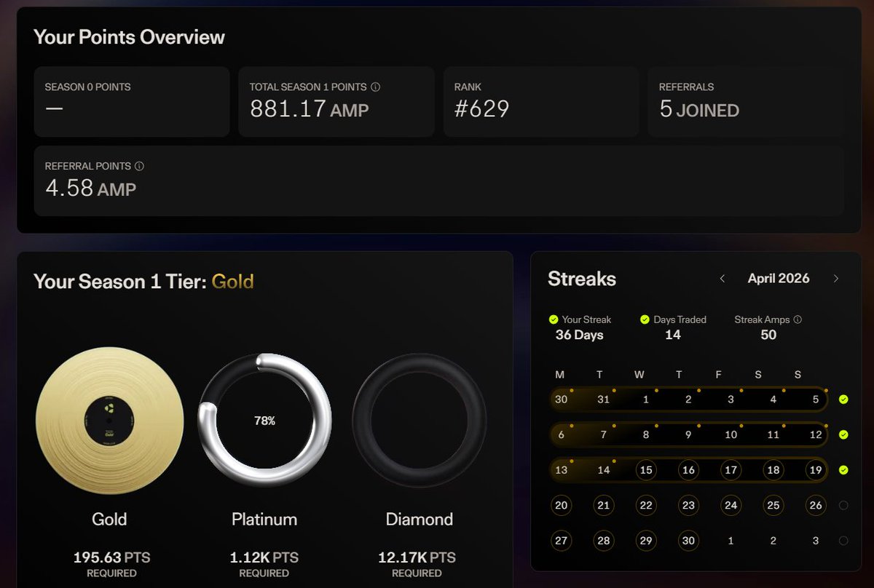Click the 12.17K PTS required text
The image size is (874, 588).
(417, 564)
